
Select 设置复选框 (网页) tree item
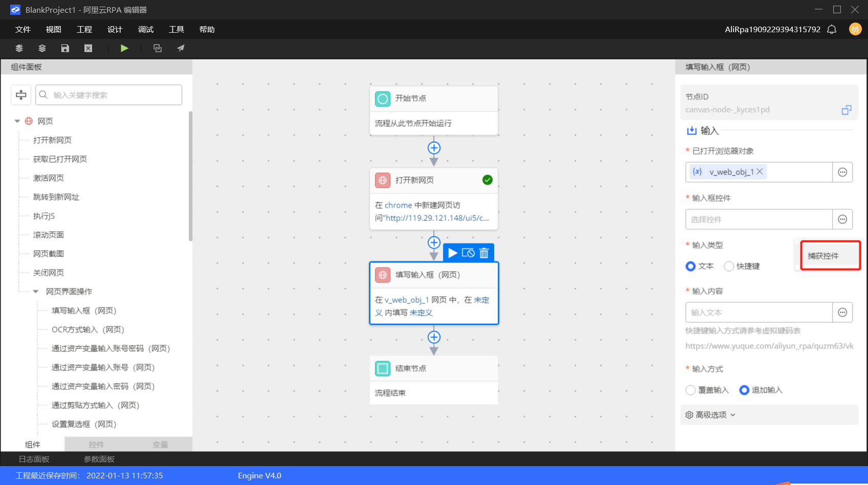click(x=84, y=424)
